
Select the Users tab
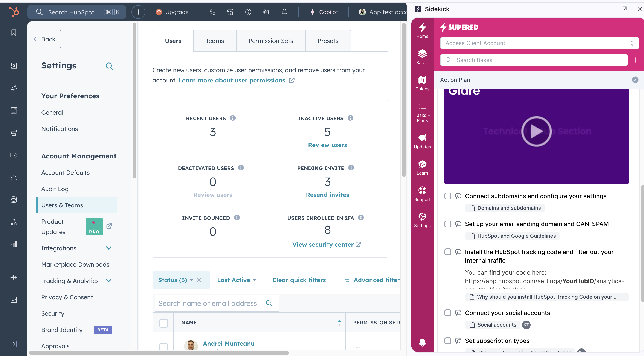click(173, 41)
